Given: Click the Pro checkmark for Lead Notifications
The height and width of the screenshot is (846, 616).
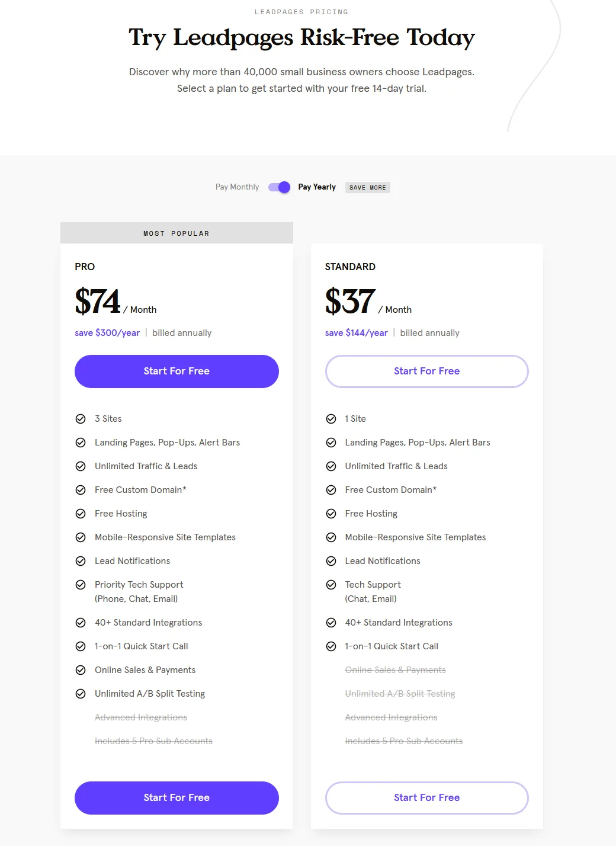Looking at the screenshot, I should 81,561.
